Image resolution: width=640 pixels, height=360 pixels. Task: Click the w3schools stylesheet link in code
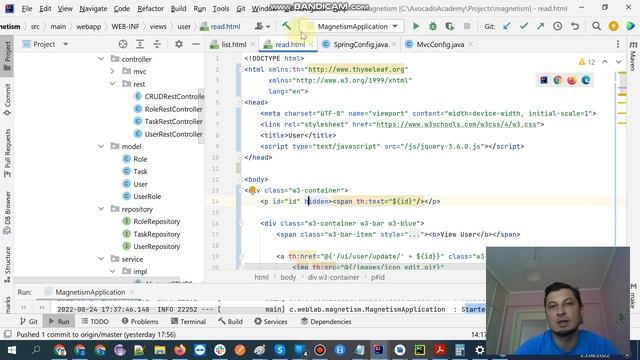click(456, 124)
